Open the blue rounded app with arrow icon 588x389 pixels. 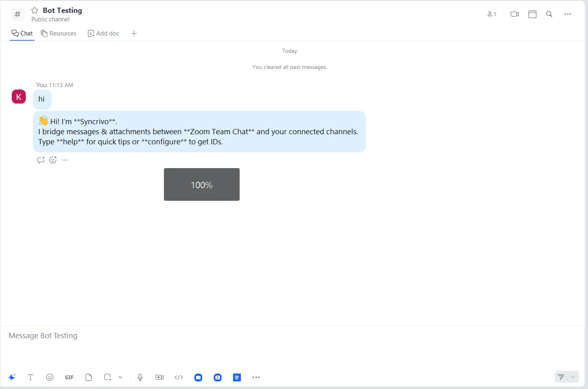pos(217,377)
